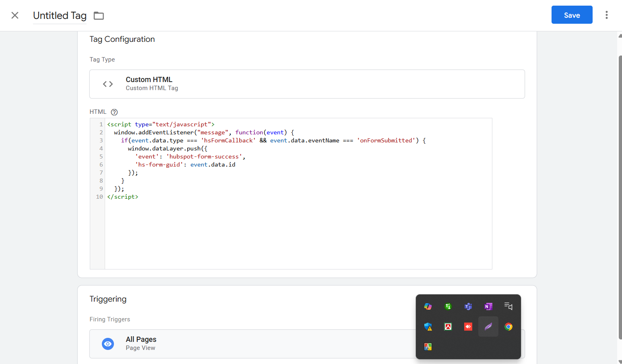The width and height of the screenshot is (622, 364).
Task: Open Microsoft Teams from the system tray
Action: point(468,306)
